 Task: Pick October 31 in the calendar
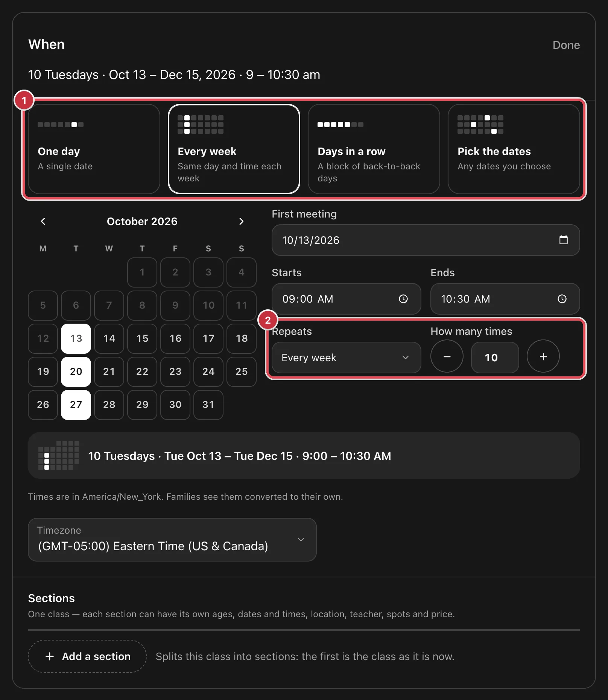pyautogui.click(x=208, y=405)
